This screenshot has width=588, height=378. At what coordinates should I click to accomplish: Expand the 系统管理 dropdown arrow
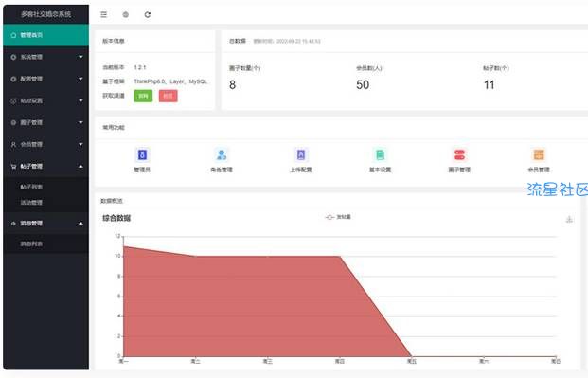[80, 57]
